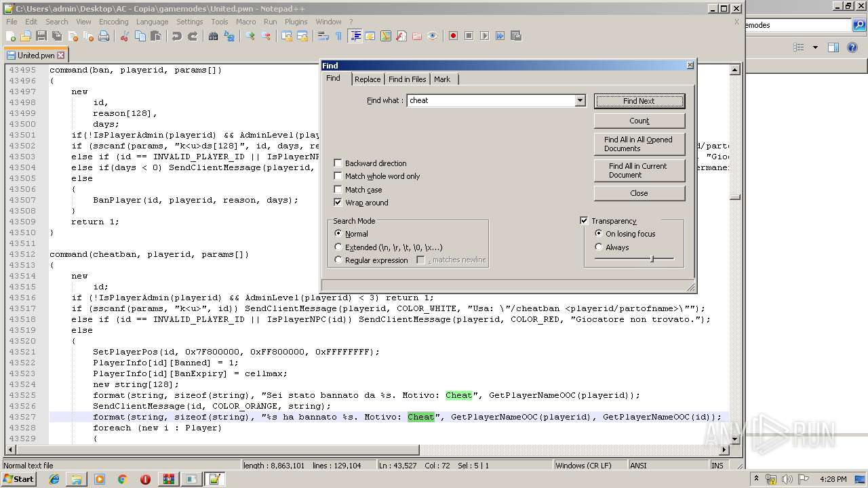Zoom in toolbar icon

tap(250, 36)
